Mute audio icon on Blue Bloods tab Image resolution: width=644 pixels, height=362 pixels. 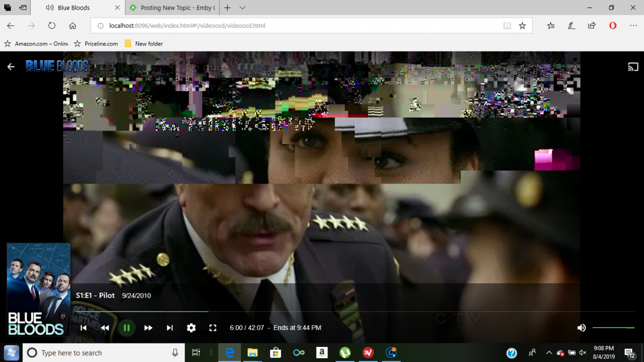pyautogui.click(x=49, y=8)
